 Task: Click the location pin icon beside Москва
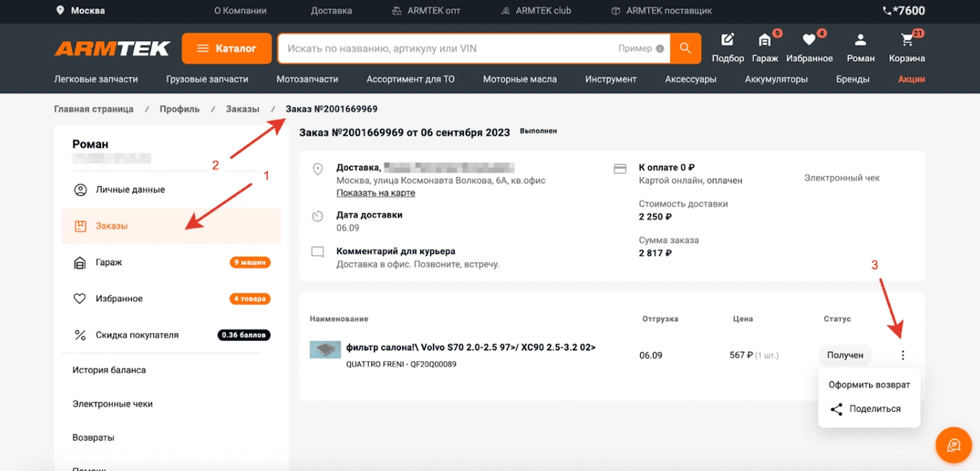(x=62, y=11)
